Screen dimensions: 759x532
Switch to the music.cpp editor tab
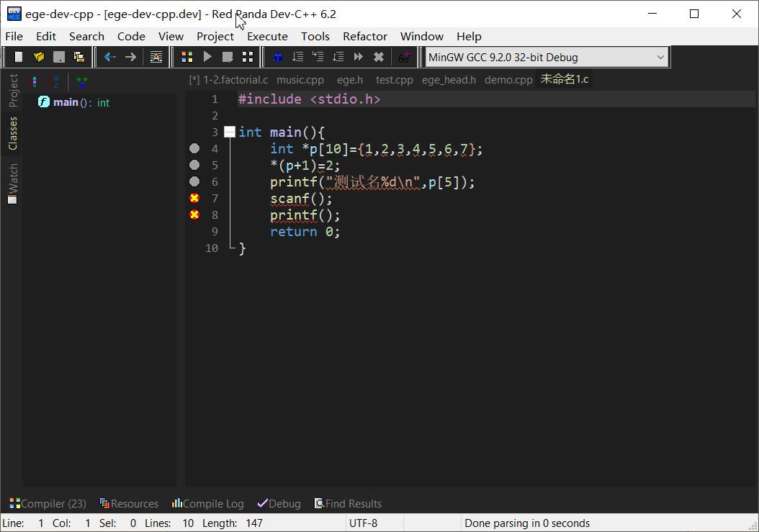300,79
